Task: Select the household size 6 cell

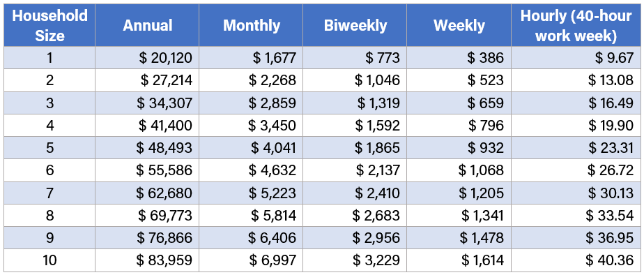Action: (49, 170)
